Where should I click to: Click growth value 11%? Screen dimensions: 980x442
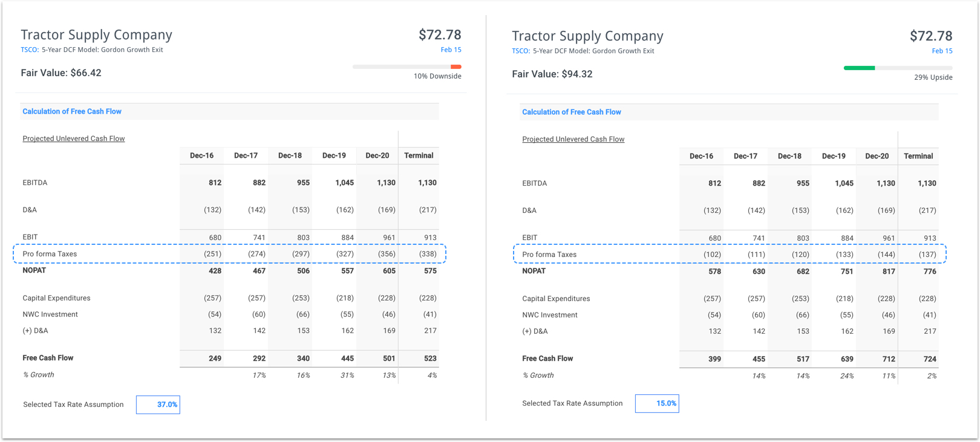click(x=889, y=376)
